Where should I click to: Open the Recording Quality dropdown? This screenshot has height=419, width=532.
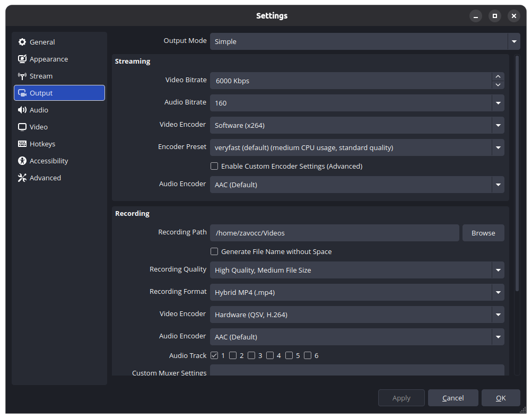[x=357, y=270]
